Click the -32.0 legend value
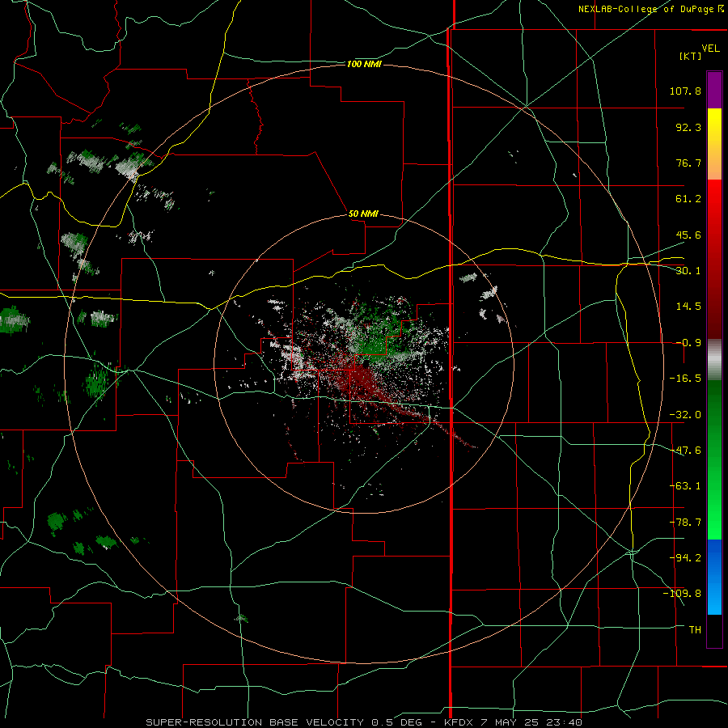 pyautogui.click(x=685, y=415)
